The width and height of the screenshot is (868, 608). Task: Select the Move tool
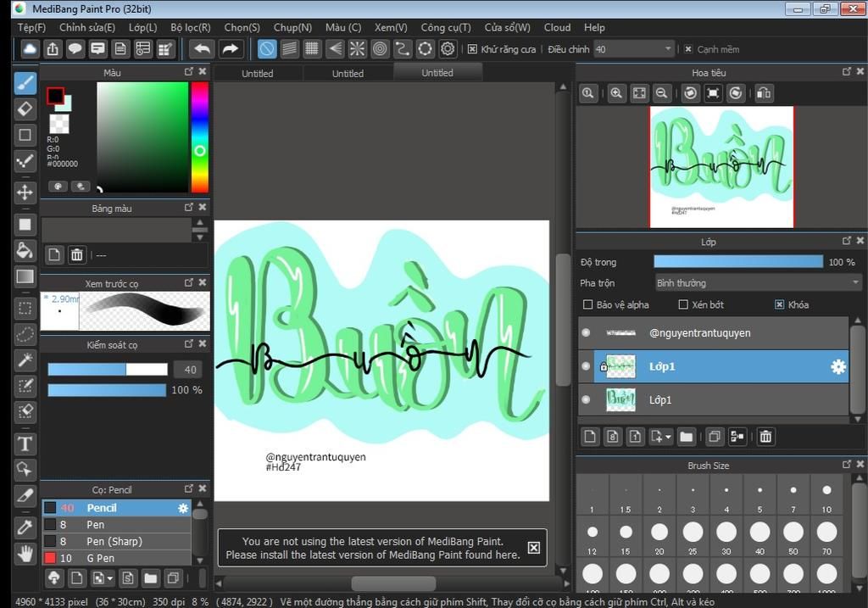coord(25,192)
